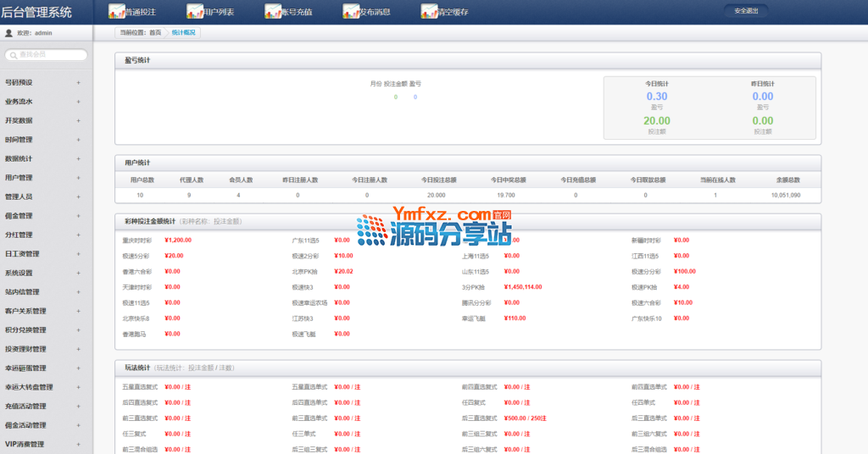Image resolution: width=868 pixels, height=454 pixels.
Task: Click the 清空缓存 toolbar icon
Action: click(x=429, y=12)
